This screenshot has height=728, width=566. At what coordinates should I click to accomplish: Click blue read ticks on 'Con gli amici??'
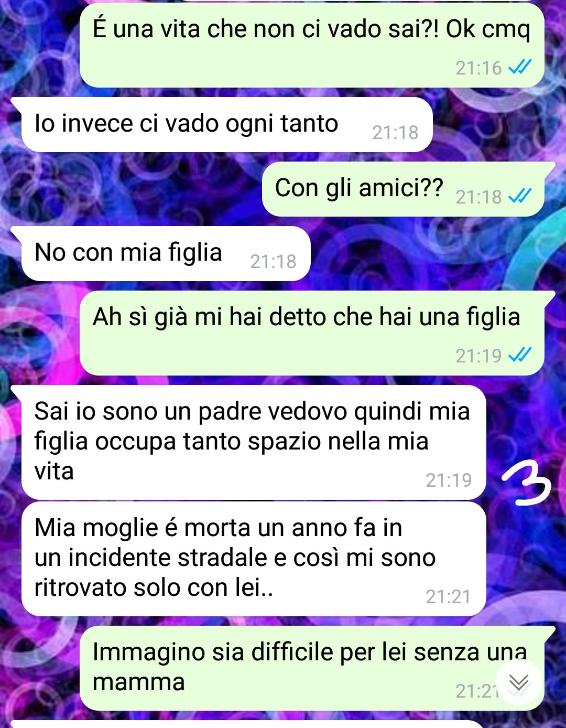pos(520,196)
